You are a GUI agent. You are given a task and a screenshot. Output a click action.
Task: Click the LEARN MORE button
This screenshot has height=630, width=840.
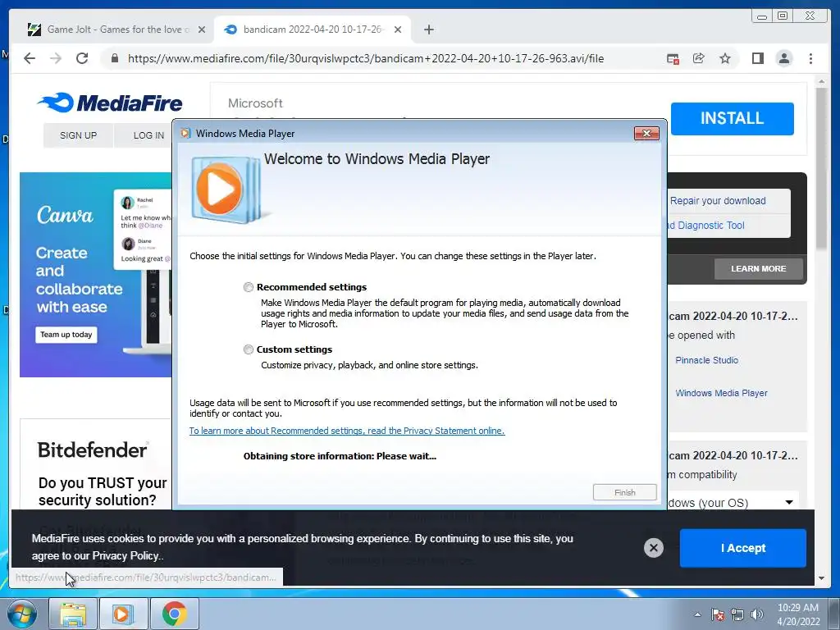pos(759,268)
